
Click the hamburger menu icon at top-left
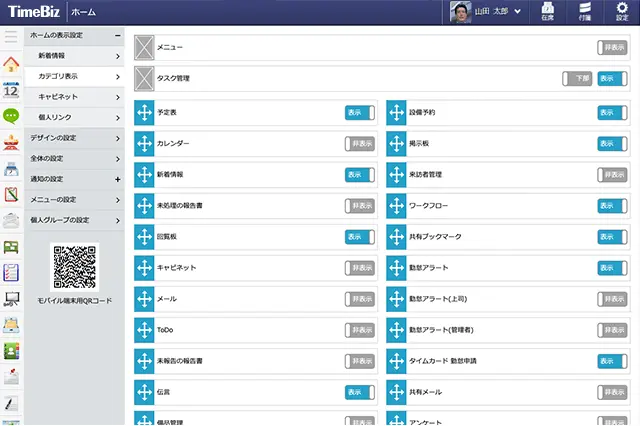12,38
